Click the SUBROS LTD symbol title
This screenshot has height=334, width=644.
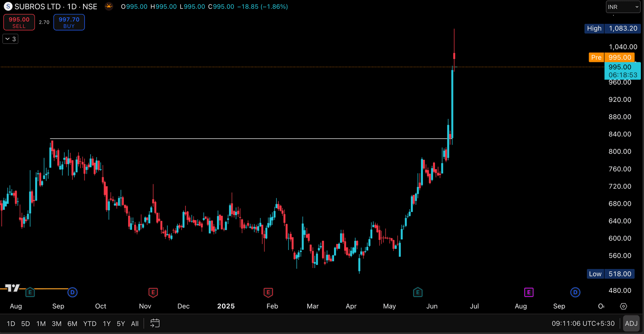38,7
